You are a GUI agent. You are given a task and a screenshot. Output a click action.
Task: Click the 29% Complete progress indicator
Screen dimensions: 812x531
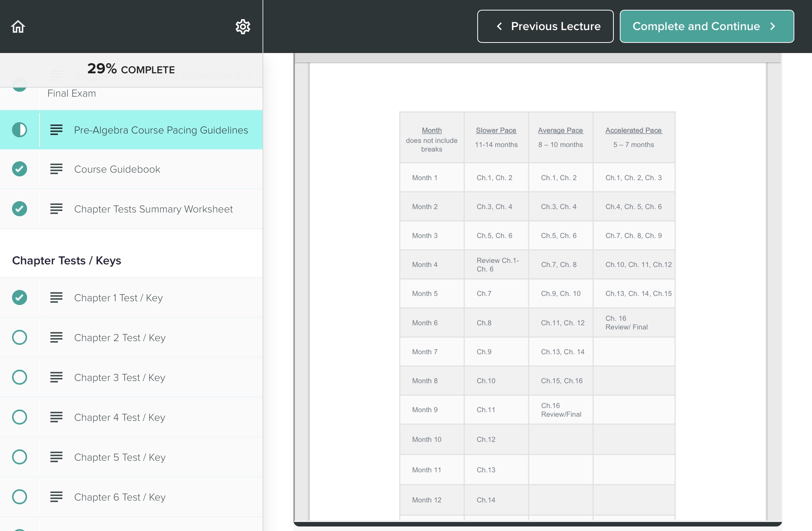click(131, 69)
